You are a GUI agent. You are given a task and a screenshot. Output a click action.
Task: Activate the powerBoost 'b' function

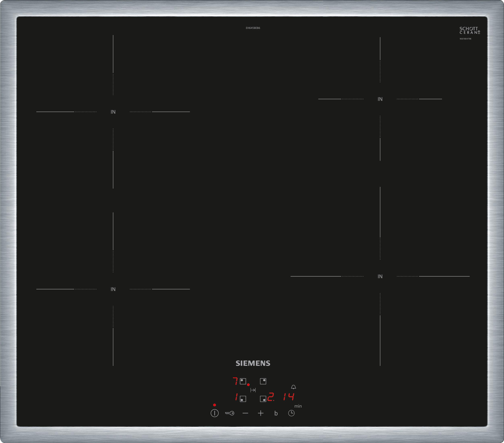pyautogui.click(x=276, y=413)
